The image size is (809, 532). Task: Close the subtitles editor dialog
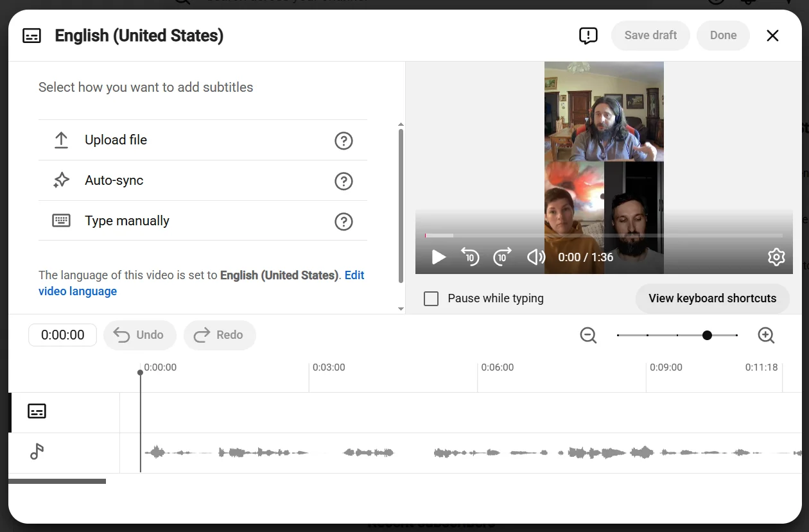[x=772, y=36]
